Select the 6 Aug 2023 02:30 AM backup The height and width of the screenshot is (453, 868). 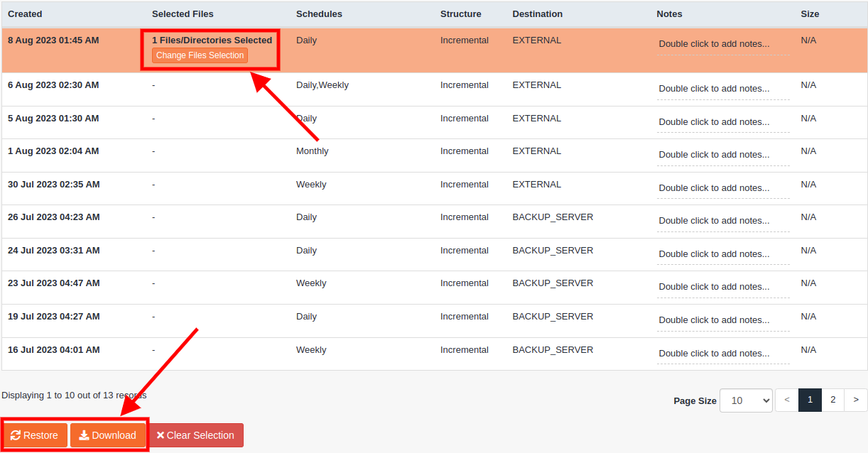coord(53,85)
